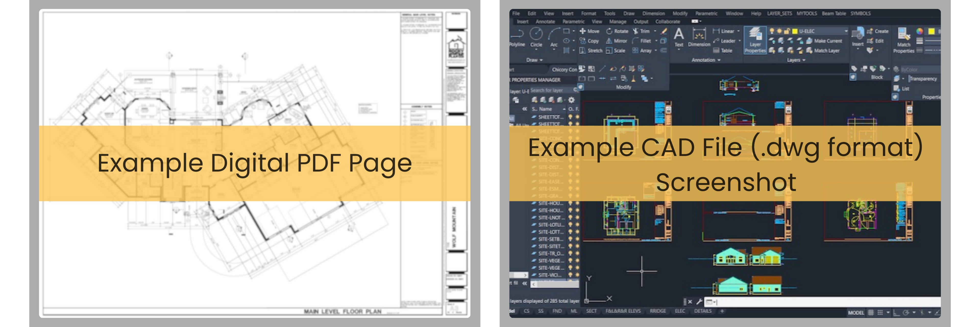
Task: Click Make Current layer tool
Action: point(824,41)
